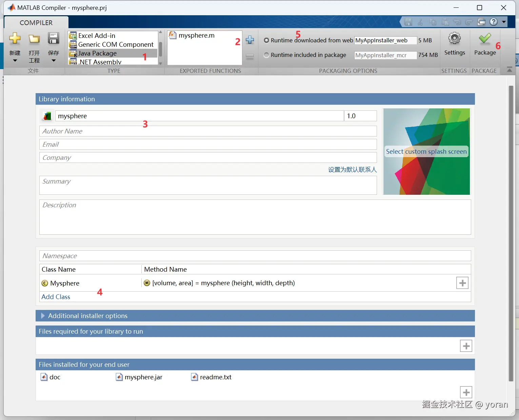Image resolution: width=519 pixels, height=420 pixels.
Task: Edit the MyAppInstaller_web name field
Action: pyautogui.click(x=385, y=40)
